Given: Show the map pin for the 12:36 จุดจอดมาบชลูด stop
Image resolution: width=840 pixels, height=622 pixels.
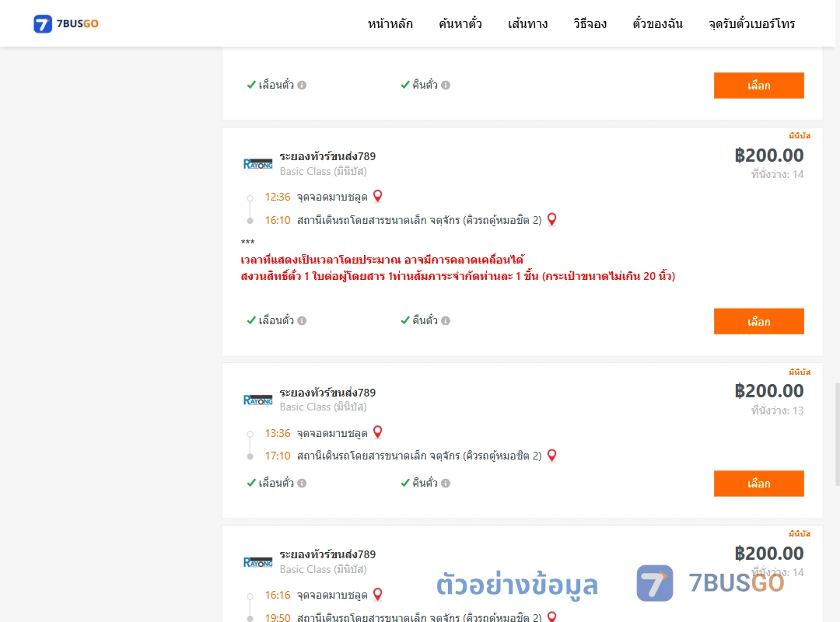Looking at the screenshot, I should 378,196.
